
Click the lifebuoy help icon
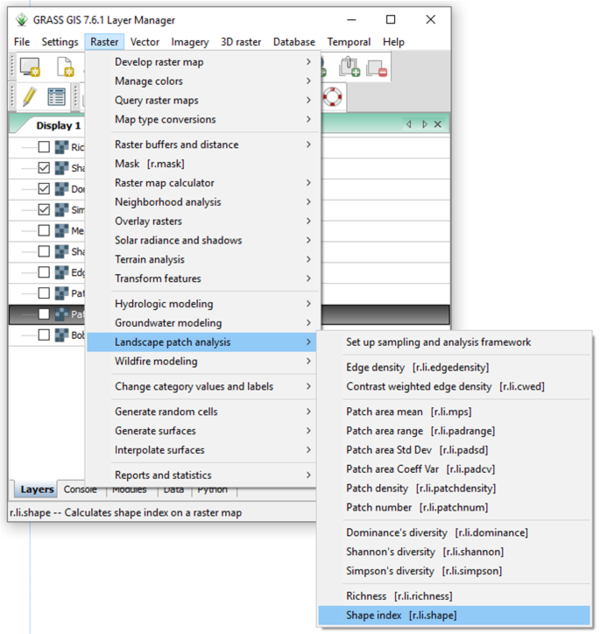click(x=332, y=97)
